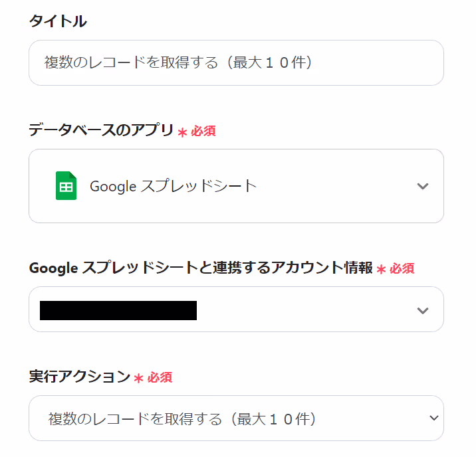476x457 pixels.
Task: Click the green Google Sheets icon
Action: click(x=66, y=185)
